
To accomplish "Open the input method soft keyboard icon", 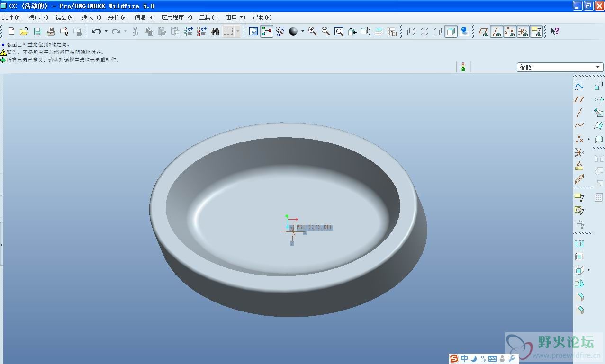I will 492,359.
